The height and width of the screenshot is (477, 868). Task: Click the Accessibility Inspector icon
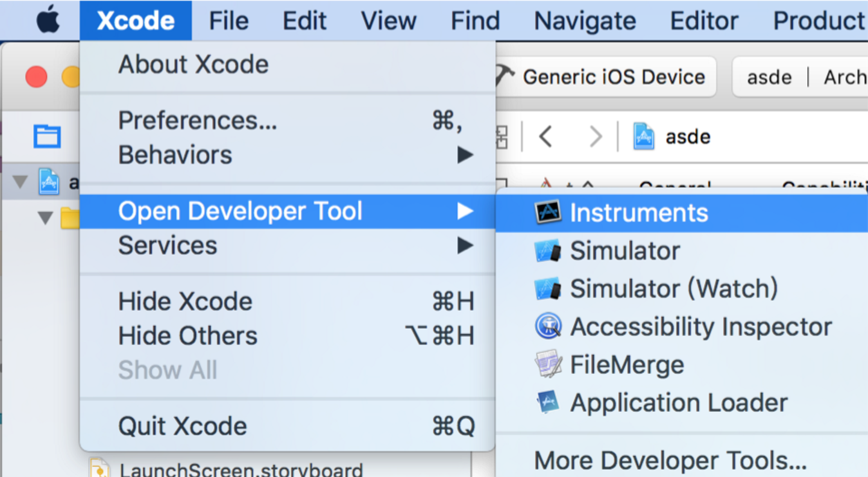point(548,326)
